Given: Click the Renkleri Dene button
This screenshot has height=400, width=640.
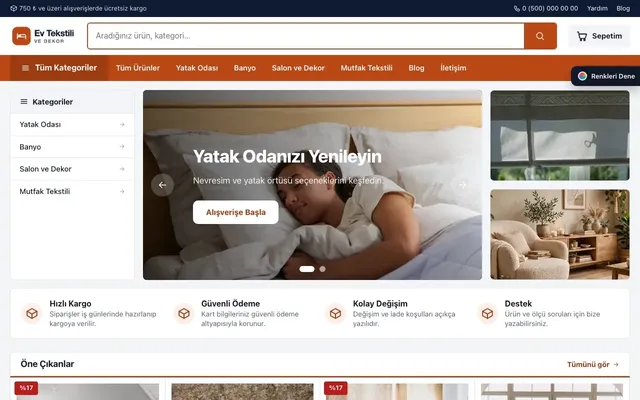Looking at the screenshot, I should tap(606, 76).
